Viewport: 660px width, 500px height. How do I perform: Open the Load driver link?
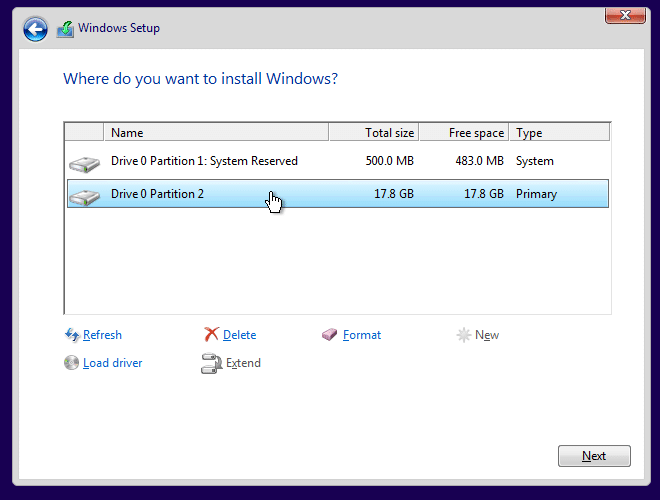coord(112,363)
